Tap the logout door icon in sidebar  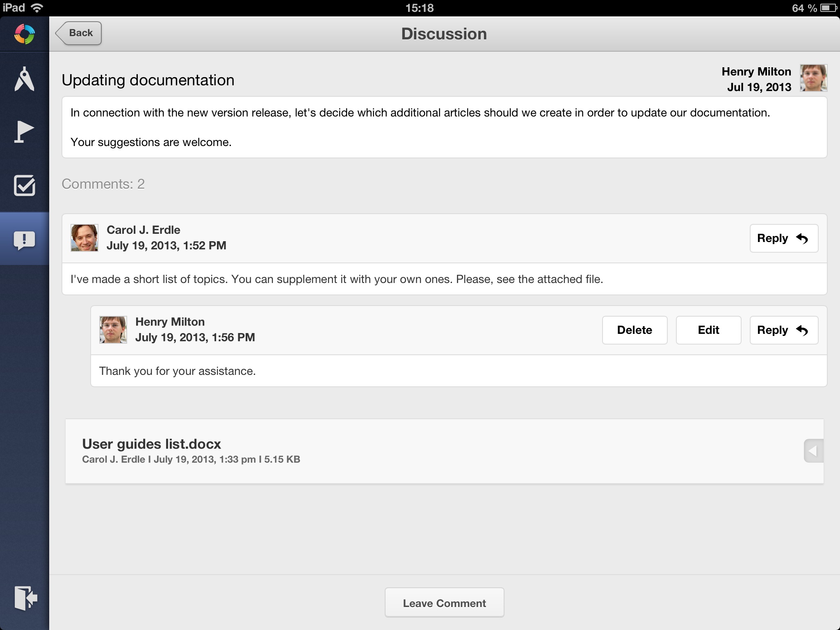coord(25,598)
